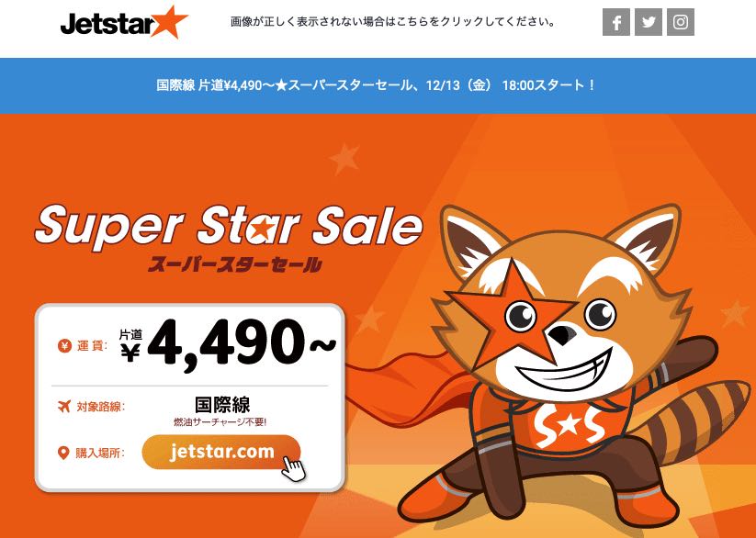The height and width of the screenshot is (538, 756).
Task: Click the 購入場所 label
Action: pos(100,454)
